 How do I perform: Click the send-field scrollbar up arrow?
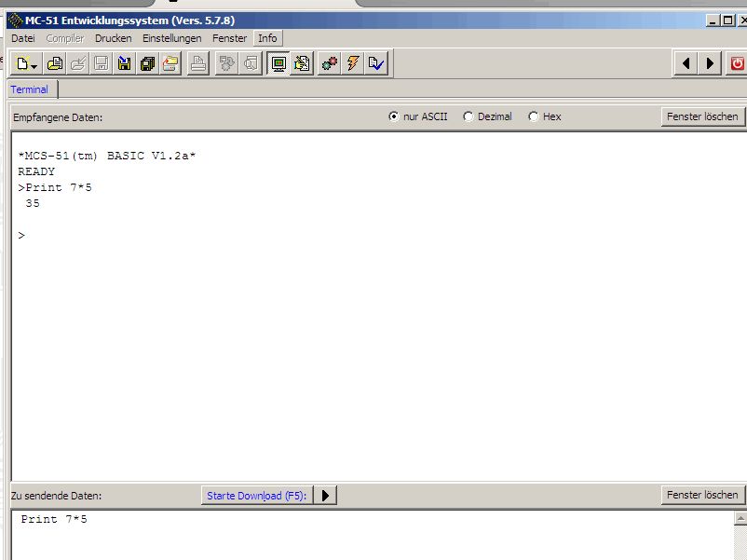click(x=740, y=519)
